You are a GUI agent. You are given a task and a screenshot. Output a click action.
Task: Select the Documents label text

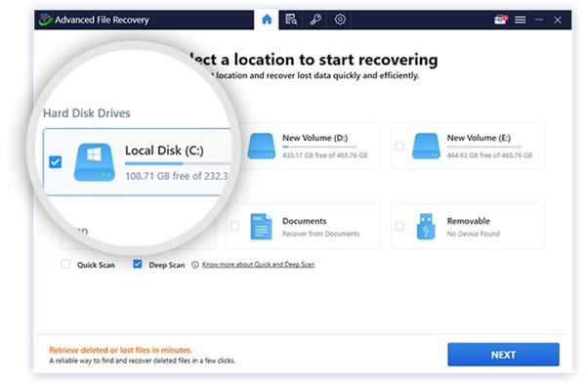tap(305, 221)
